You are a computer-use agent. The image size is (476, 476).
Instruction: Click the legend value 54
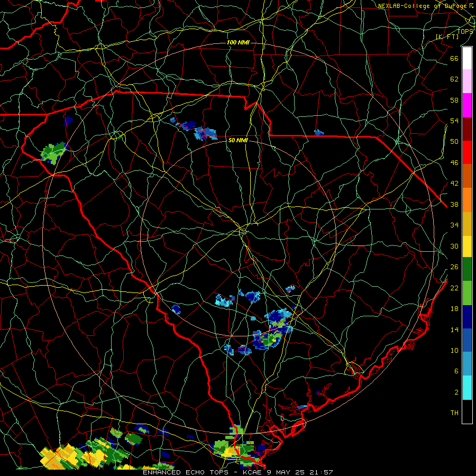click(x=454, y=121)
